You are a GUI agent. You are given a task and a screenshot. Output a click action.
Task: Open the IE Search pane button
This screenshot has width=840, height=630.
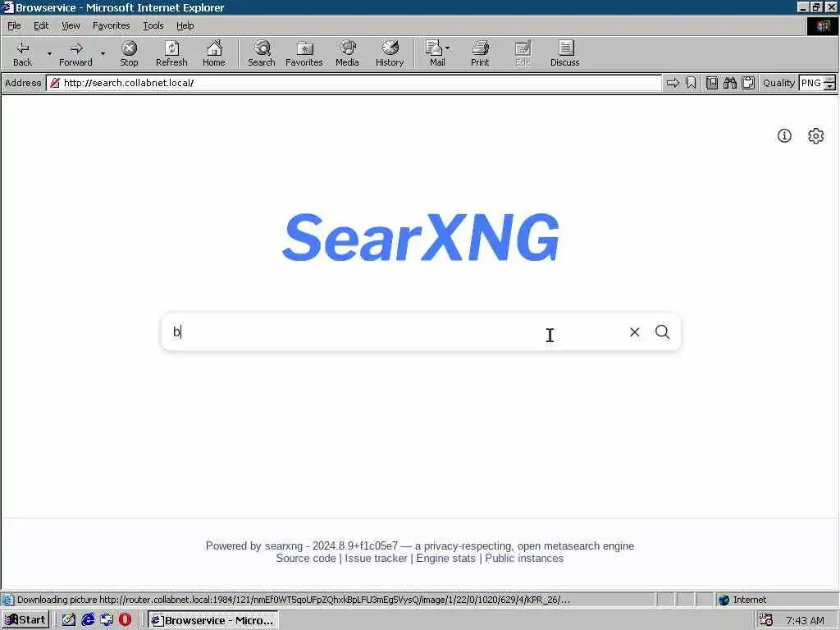tap(262, 53)
